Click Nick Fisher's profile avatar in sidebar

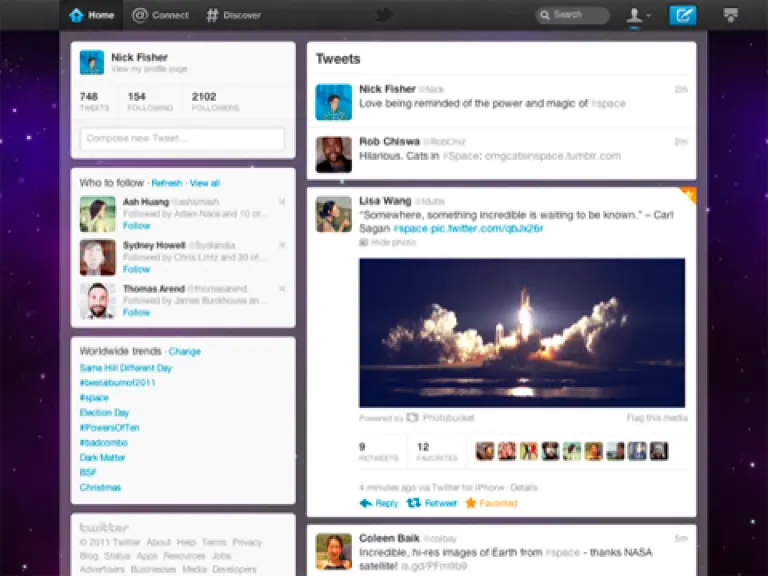(x=92, y=62)
